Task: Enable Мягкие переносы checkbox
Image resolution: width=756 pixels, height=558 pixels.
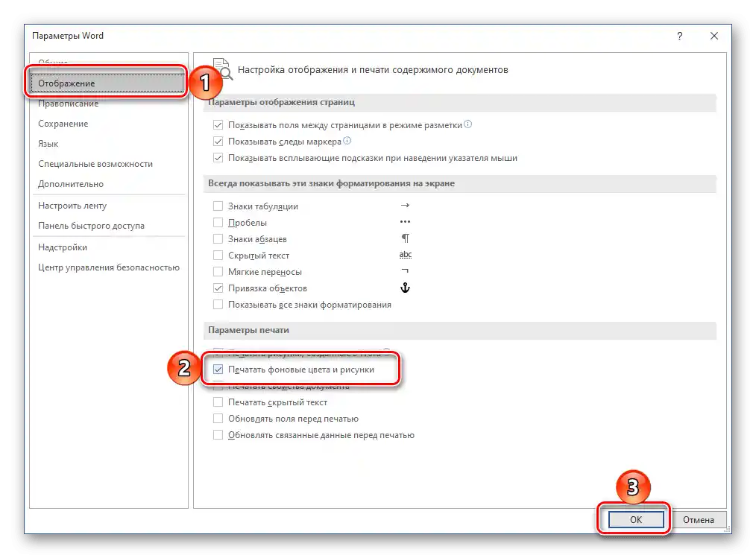Action: [x=218, y=272]
